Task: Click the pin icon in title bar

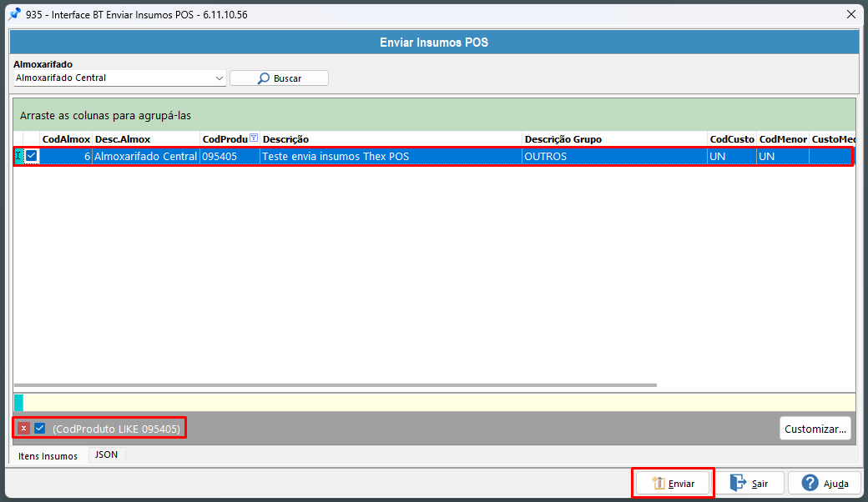Action: [x=14, y=14]
